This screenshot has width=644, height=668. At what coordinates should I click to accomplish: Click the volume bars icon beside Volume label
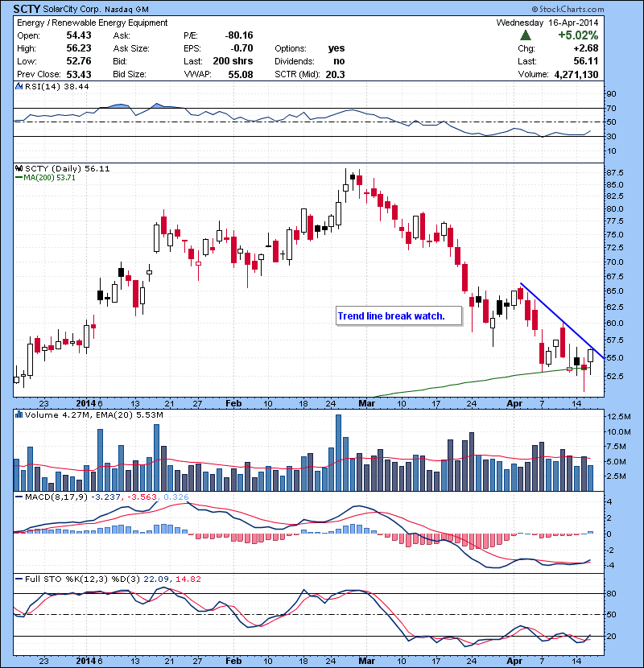pos(19,414)
